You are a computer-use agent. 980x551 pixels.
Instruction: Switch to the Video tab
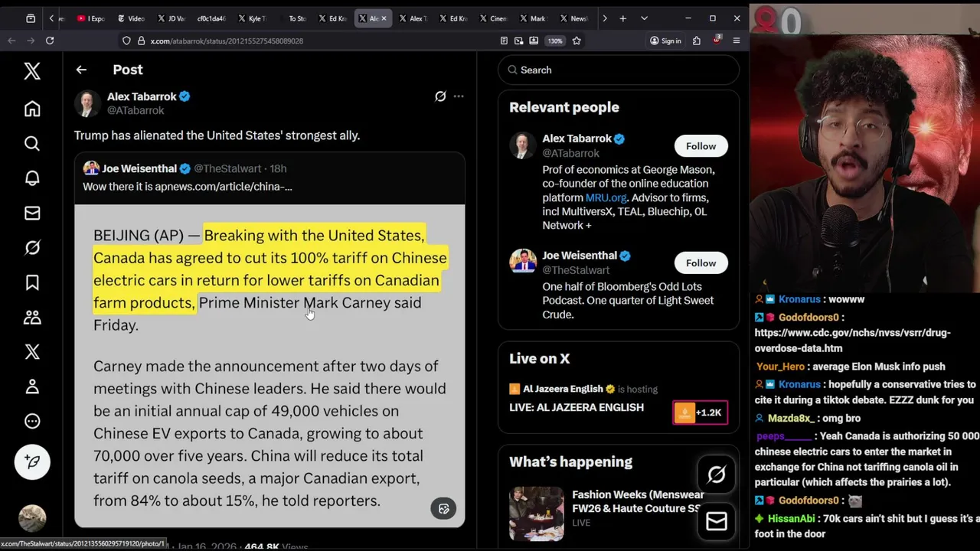pyautogui.click(x=132, y=18)
